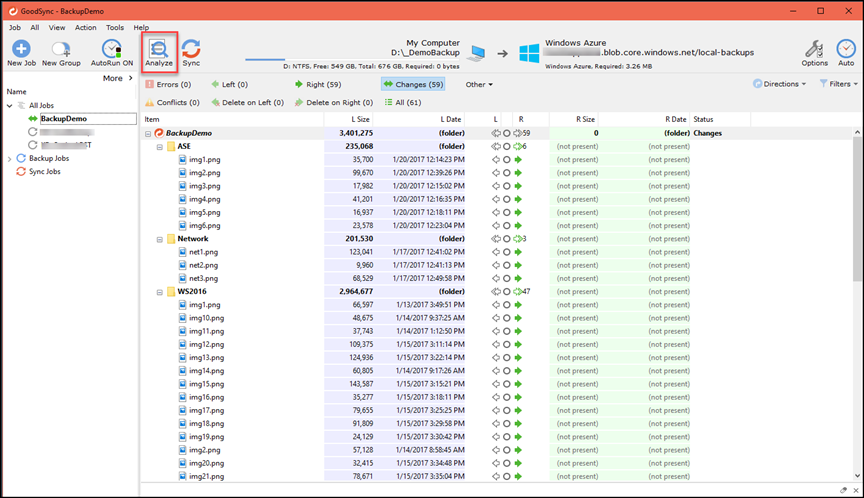Click the pin icon at bottom right
Screen dimensions: 864x498
coord(844,490)
